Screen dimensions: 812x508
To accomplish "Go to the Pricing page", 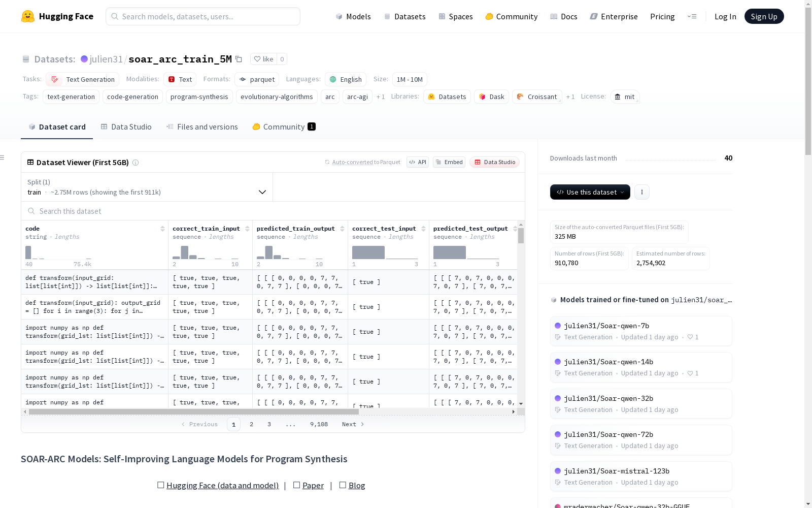I will [x=662, y=16].
